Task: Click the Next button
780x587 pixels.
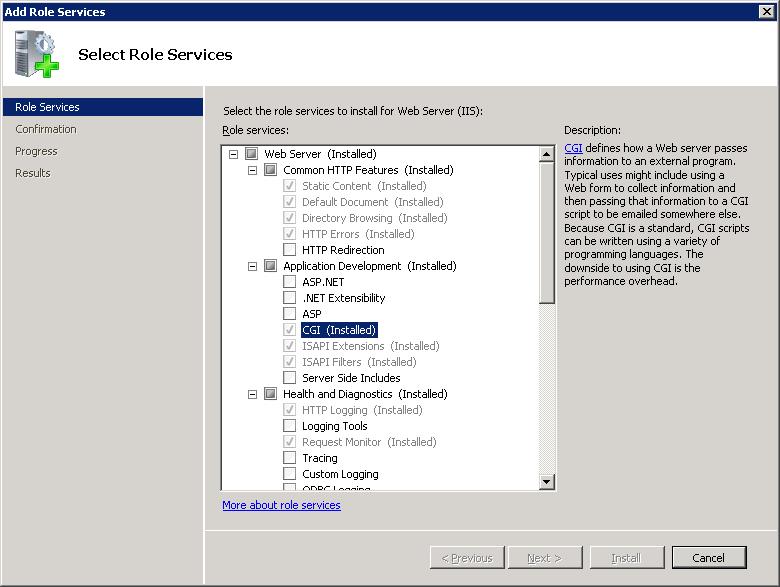Action: [545, 558]
